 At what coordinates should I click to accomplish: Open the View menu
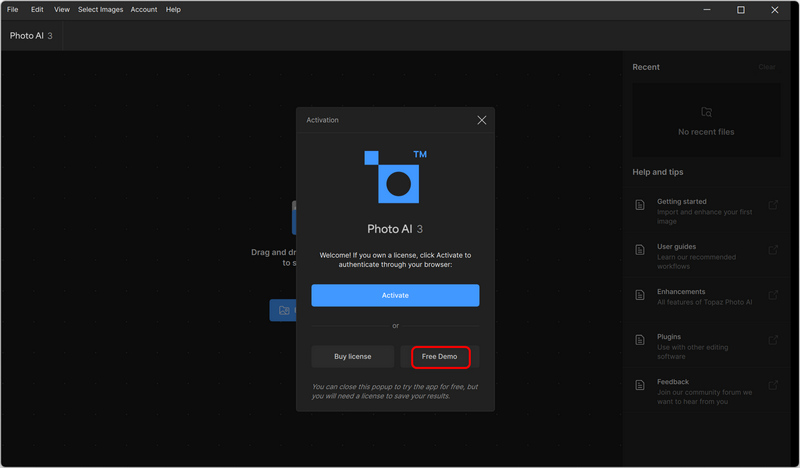pos(62,9)
